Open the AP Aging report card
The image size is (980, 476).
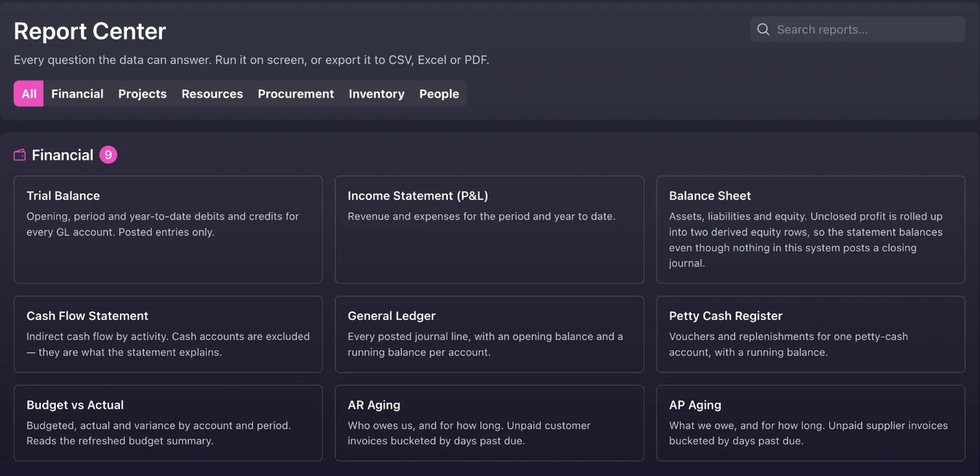coord(811,423)
